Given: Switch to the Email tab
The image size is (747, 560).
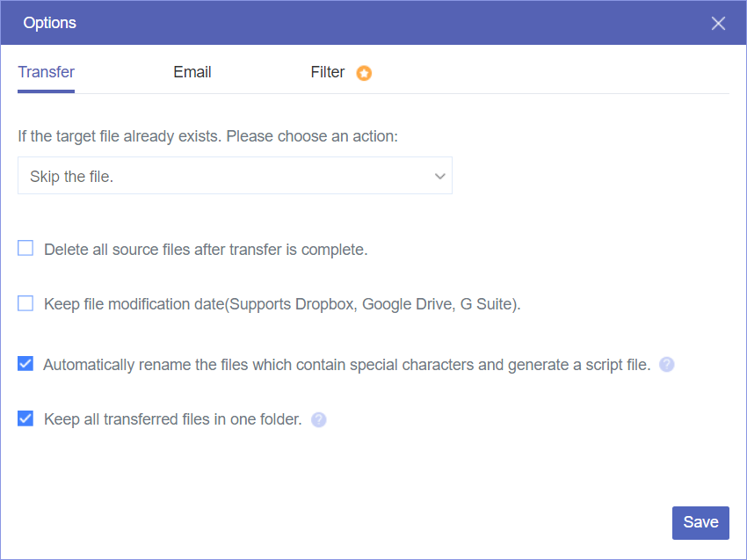Looking at the screenshot, I should (192, 73).
